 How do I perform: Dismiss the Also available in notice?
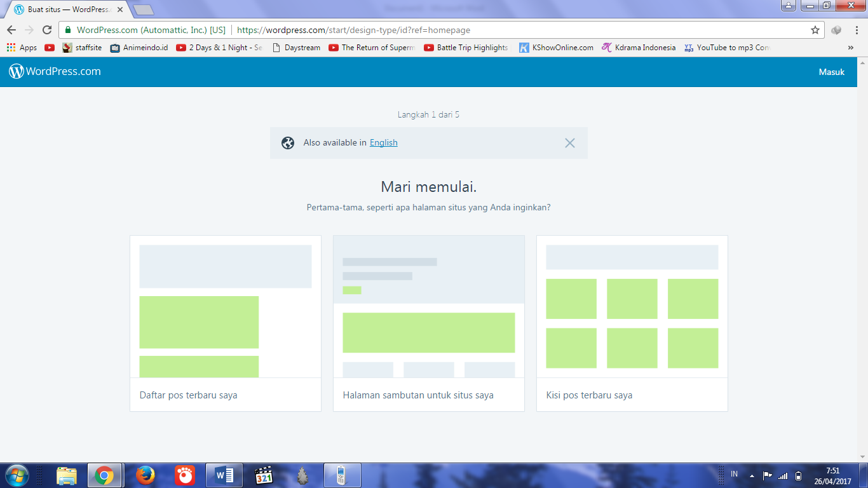[570, 143]
